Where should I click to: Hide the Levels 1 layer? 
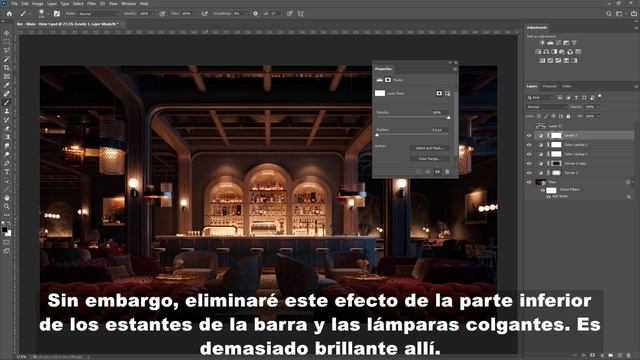tap(529, 136)
